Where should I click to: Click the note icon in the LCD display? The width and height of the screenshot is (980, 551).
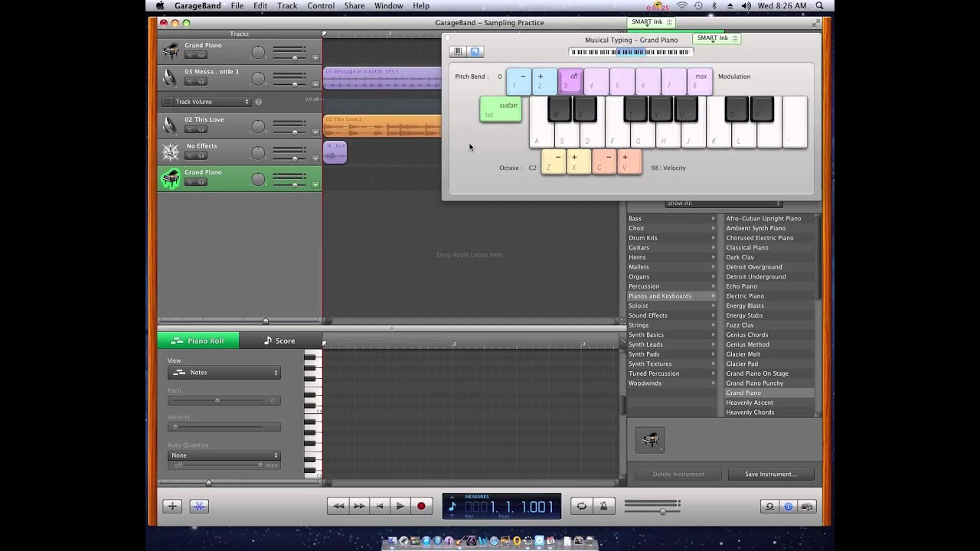click(x=452, y=507)
